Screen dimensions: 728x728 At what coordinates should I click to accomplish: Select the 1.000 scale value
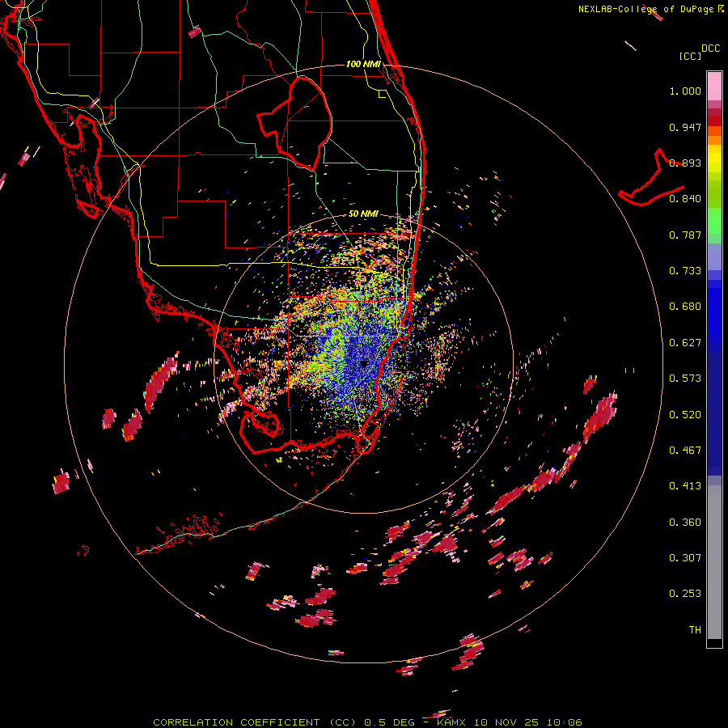tap(685, 91)
